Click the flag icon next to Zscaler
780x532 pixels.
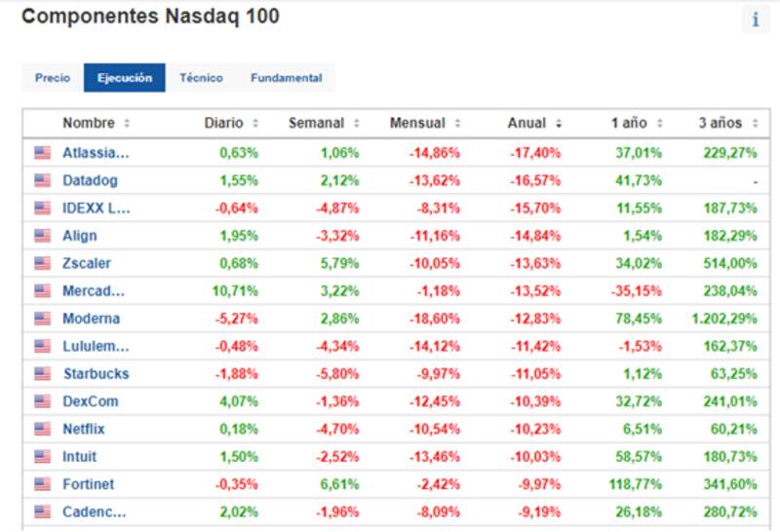coord(42,263)
